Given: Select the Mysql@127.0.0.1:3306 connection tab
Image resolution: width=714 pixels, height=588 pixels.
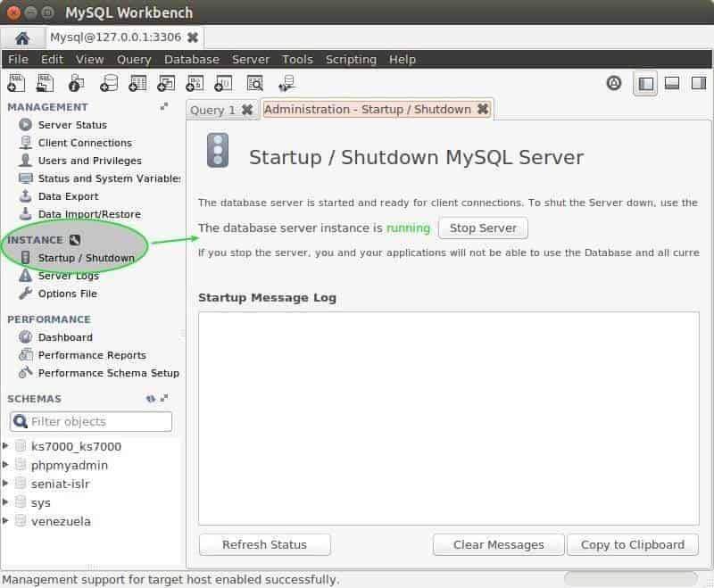Looking at the screenshot, I should click(116, 37).
